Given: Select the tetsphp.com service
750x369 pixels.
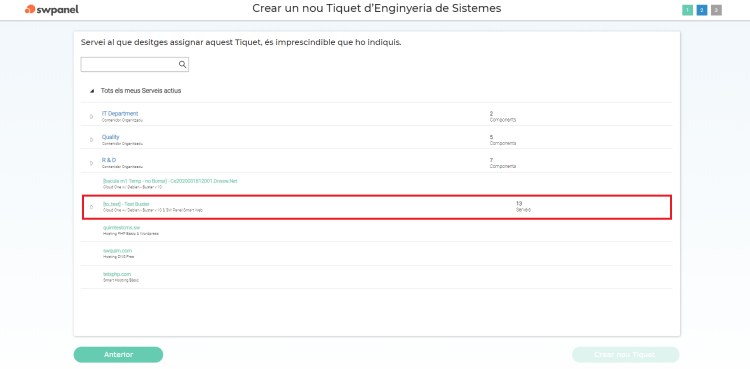Looking at the screenshot, I should point(117,274).
